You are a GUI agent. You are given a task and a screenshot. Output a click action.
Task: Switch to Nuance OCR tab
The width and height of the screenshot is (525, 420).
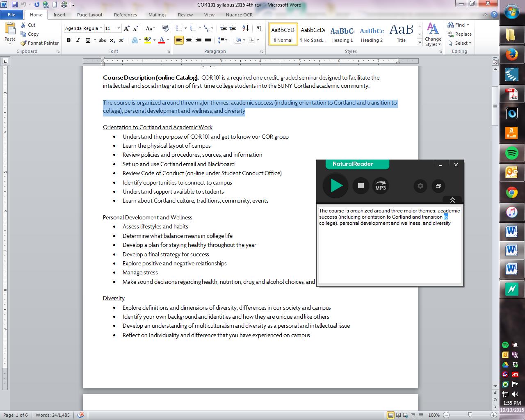[x=239, y=15]
